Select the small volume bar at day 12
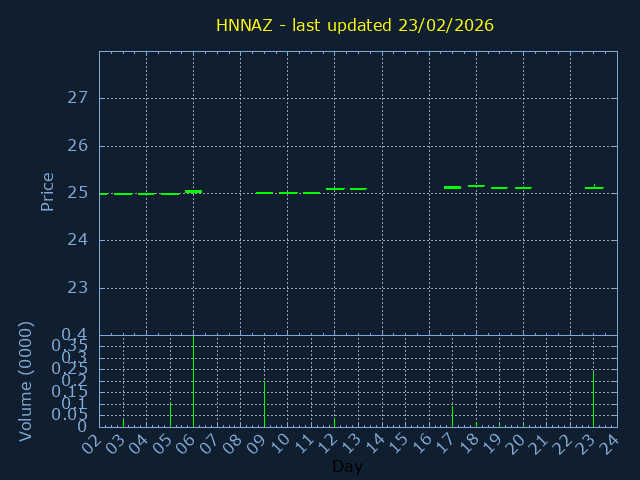The height and width of the screenshot is (480, 640). pyautogui.click(x=334, y=422)
